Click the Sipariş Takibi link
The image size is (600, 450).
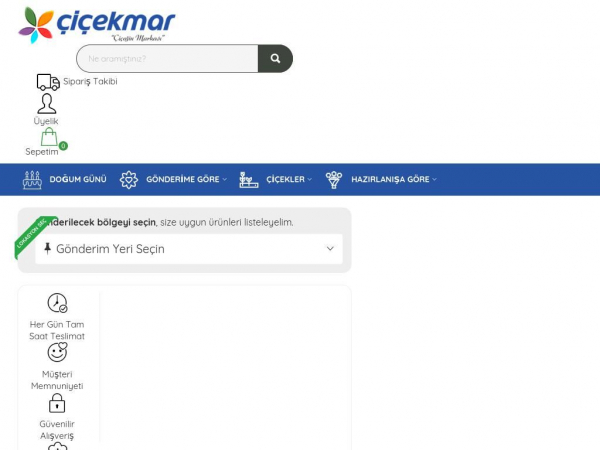90,82
